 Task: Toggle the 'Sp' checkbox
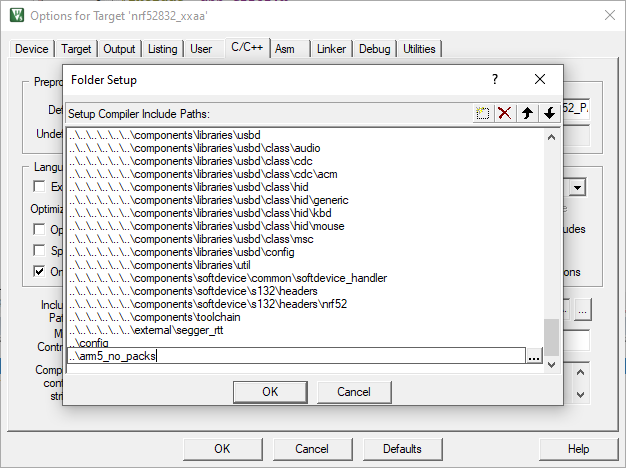39,250
